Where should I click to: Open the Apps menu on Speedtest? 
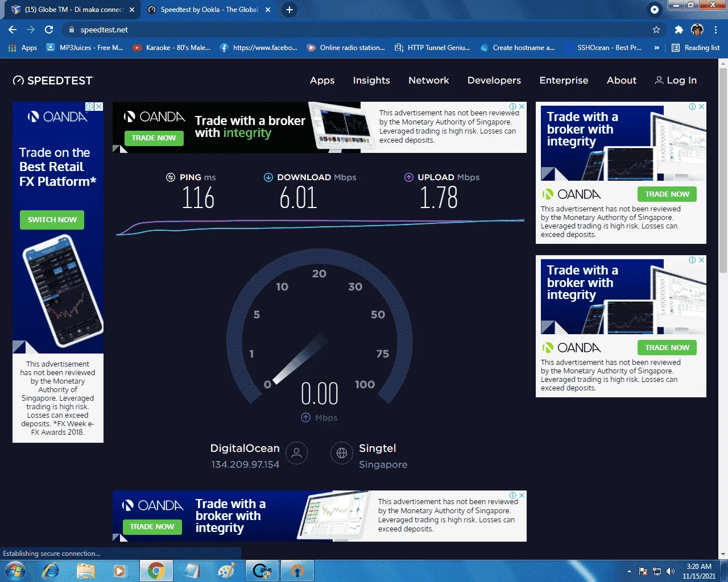click(322, 81)
